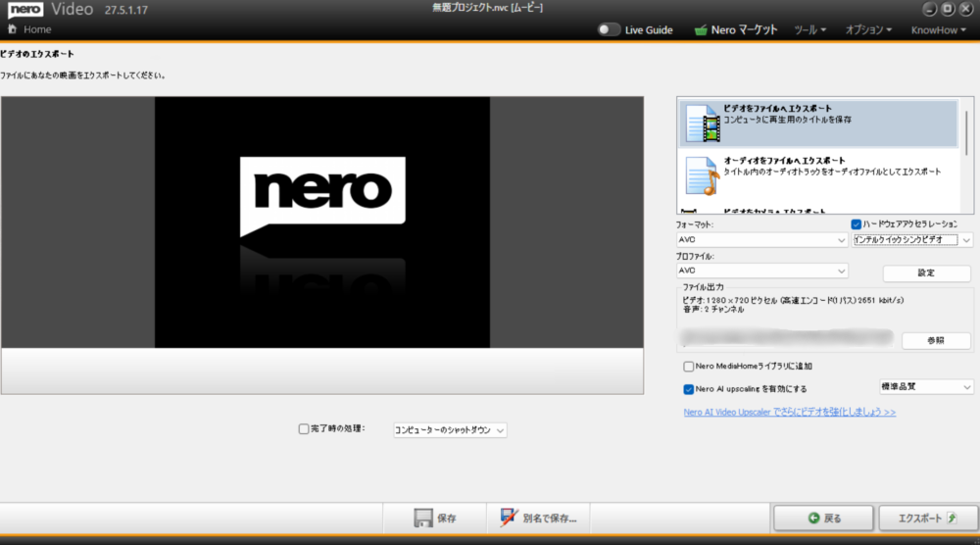Open the Nero AI Video Upscaler link

pyautogui.click(x=789, y=413)
